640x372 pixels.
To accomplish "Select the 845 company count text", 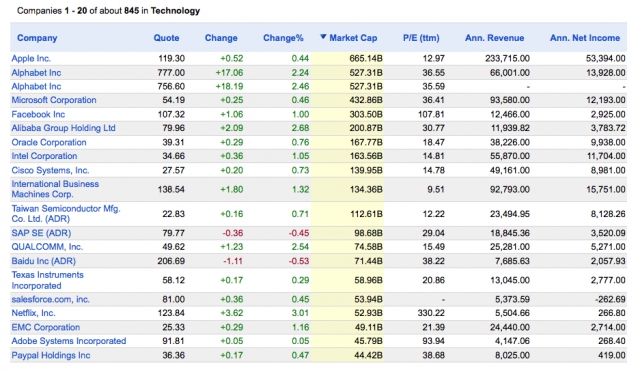I will (131, 11).
